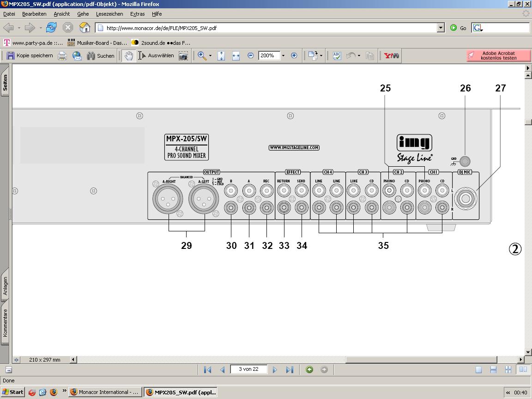Viewport: 532px width, 399px height.
Task: Open the zoom tool dropdown arrow
Action: pos(211,55)
